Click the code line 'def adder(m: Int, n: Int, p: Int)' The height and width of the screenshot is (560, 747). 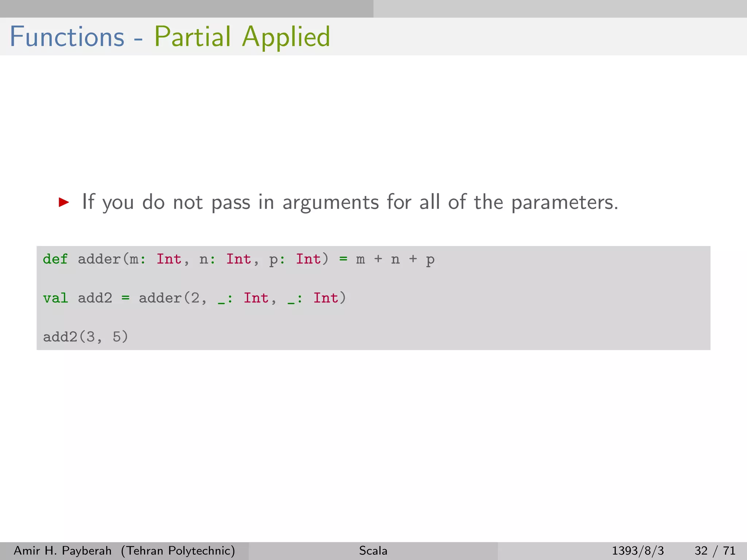(239, 259)
